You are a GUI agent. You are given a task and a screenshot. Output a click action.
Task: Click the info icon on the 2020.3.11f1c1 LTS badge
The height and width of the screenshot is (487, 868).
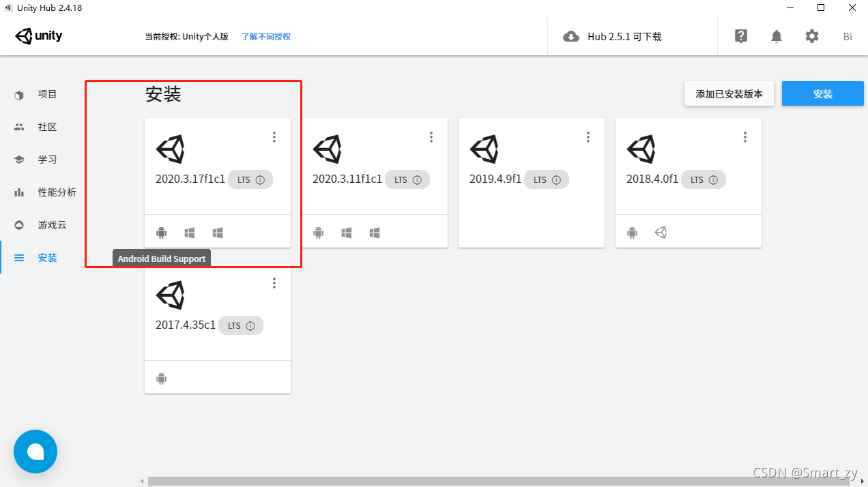click(417, 180)
